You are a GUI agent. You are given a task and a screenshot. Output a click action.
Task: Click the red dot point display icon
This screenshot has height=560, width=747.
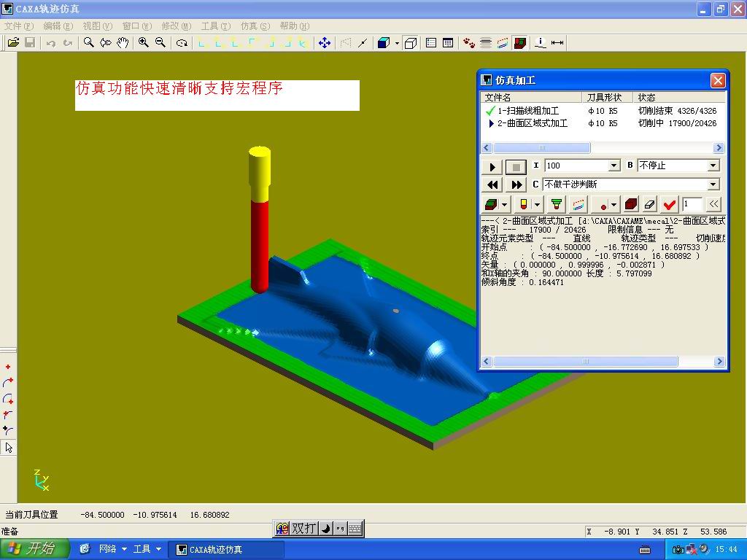pyautogui.click(x=603, y=205)
